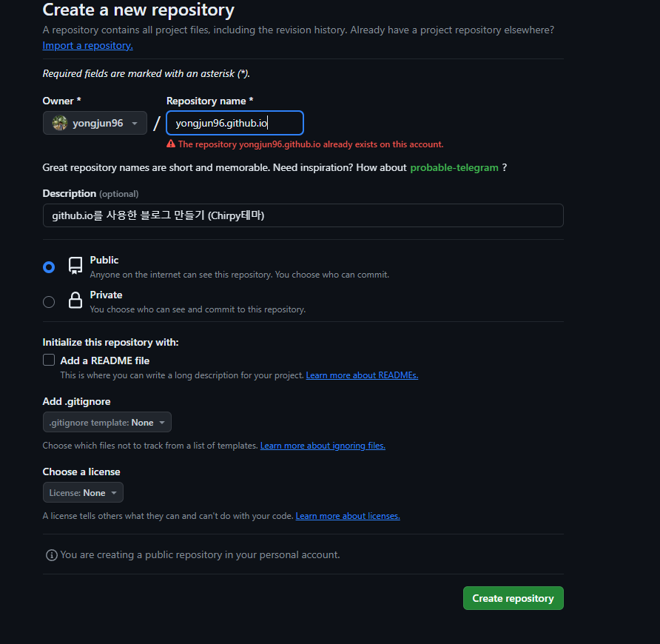This screenshot has height=644, width=660.
Task: Enable the Add a README file checkbox
Action: 49,360
